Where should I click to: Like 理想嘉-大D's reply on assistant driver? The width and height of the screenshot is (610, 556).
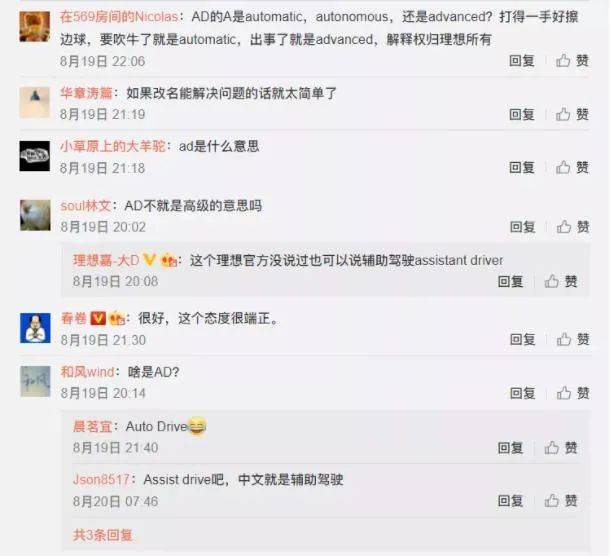[561, 281]
